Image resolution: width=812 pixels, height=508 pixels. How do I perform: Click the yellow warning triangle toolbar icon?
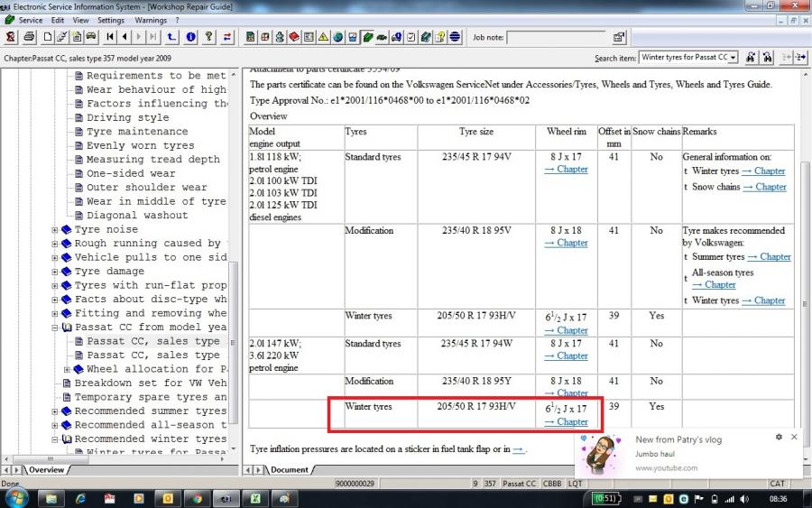pos(323,37)
